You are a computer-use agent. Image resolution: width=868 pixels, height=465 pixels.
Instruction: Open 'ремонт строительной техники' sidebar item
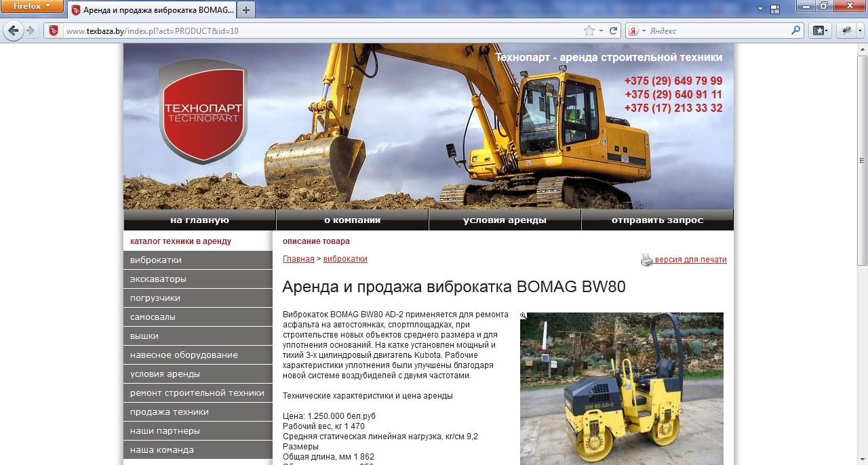point(197,393)
